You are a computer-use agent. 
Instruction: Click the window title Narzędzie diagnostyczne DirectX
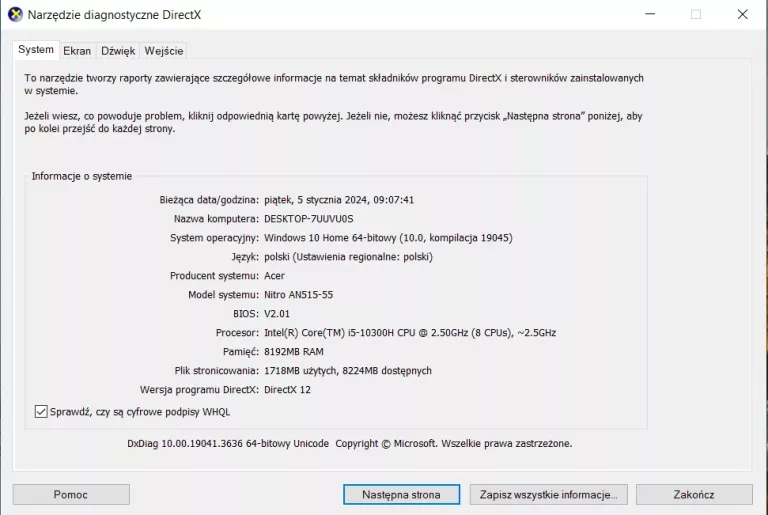[x=114, y=15]
